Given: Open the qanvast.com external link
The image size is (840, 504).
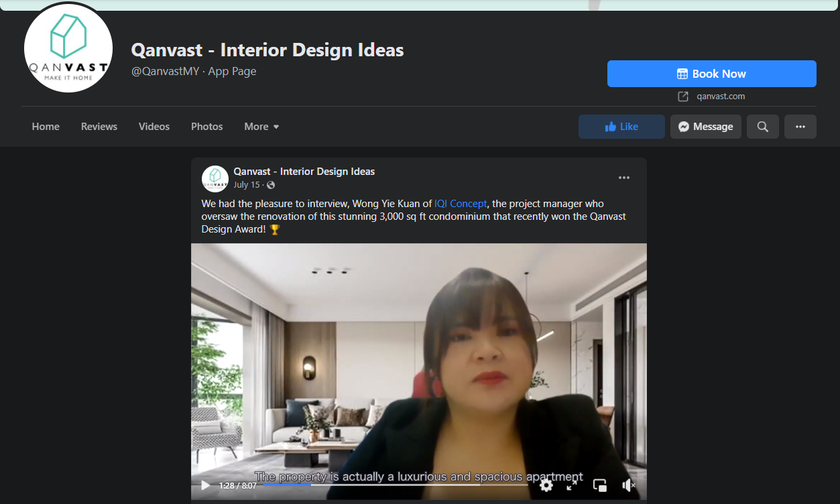Looking at the screenshot, I should click(721, 97).
